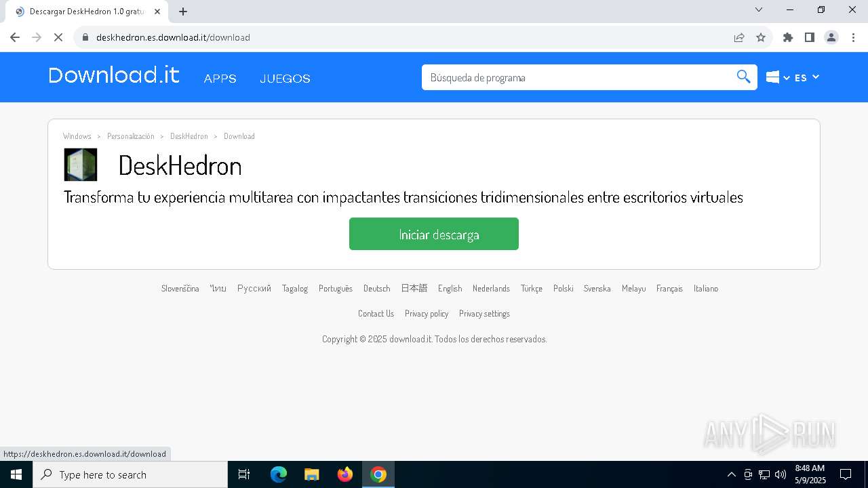Open the JUEGOS menu
The image size is (868, 488).
point(285,79)
